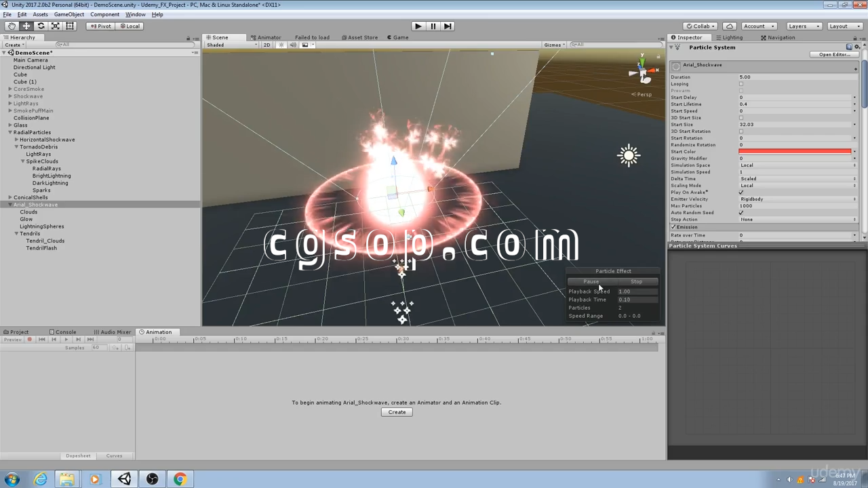This screenshot has width=868, height=488.
Task: Enable the 3D Start Size checkbox
Action: tap(741, 118)
